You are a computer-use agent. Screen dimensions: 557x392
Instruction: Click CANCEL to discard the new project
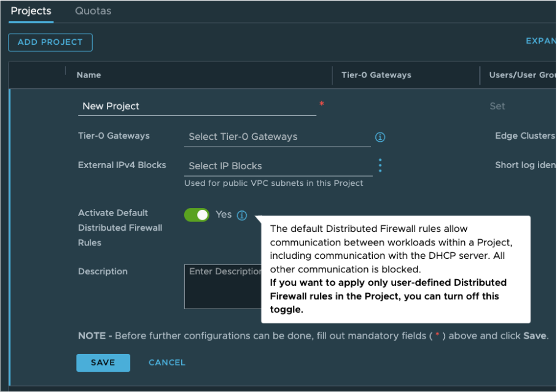[167, 363]
